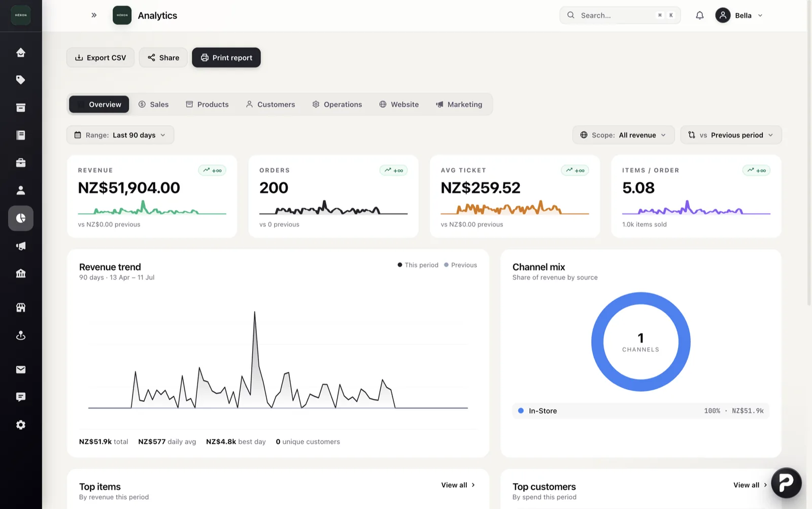Image resolution: width=812 pixels, height=509 pixels.
Task: Select the In-Store channel row
Action: point(641,411)
